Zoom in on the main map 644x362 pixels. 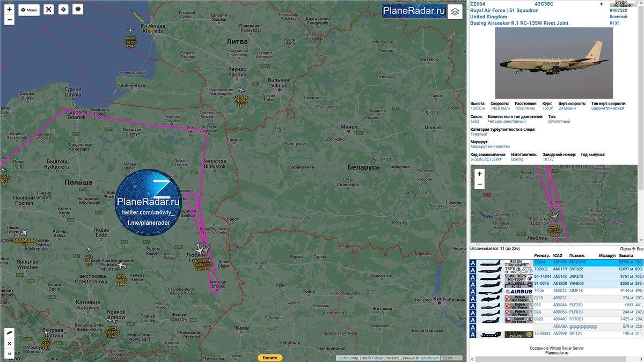9,10
